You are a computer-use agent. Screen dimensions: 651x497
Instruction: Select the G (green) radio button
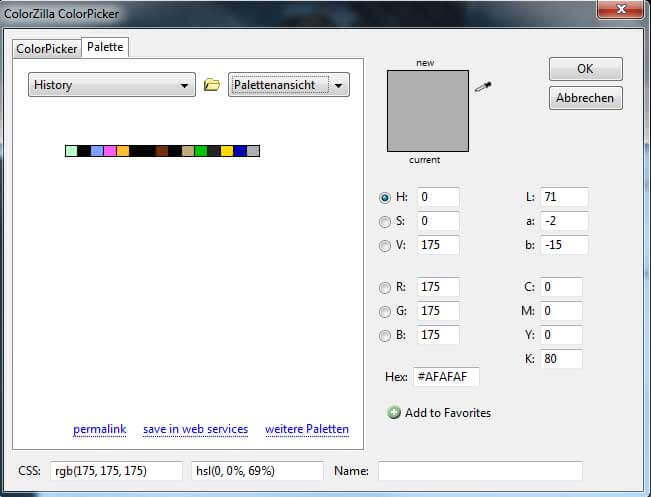(x=385, y=311)
